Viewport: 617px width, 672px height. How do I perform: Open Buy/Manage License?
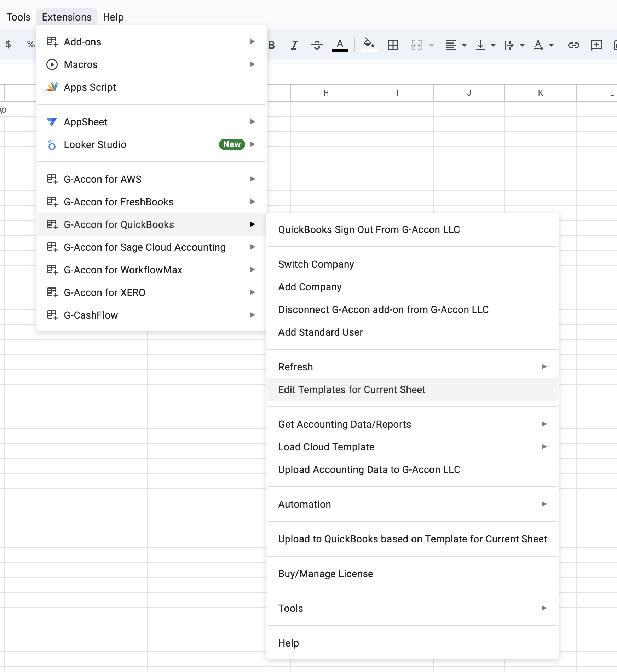[x=413, y=574]
